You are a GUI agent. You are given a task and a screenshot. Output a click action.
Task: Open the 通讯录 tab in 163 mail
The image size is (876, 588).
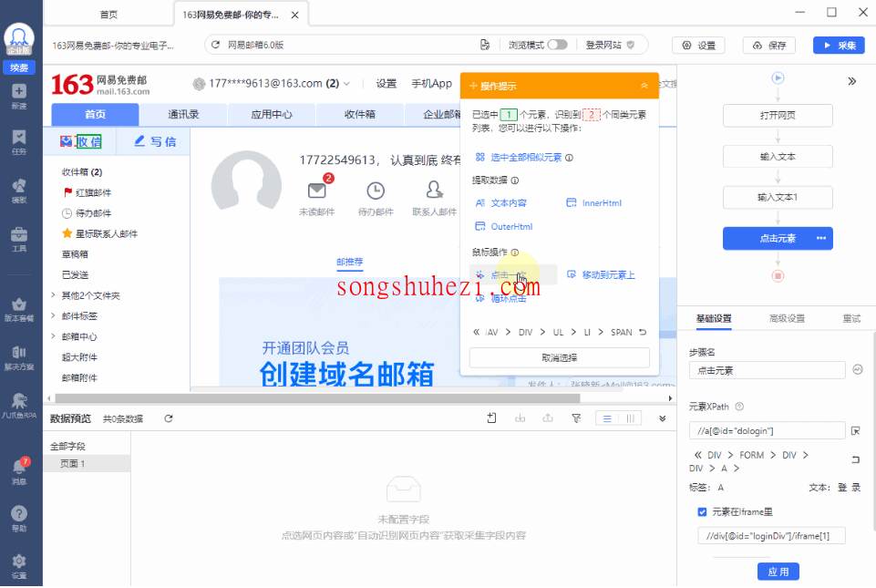(x=183, y=115)
